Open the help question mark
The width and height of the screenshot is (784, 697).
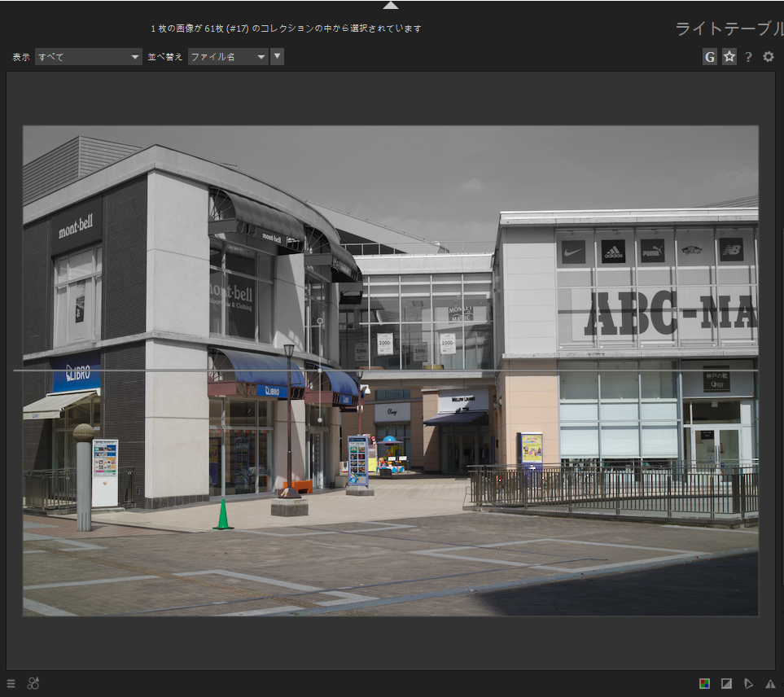pyautogui.click(x=748, y=57)
